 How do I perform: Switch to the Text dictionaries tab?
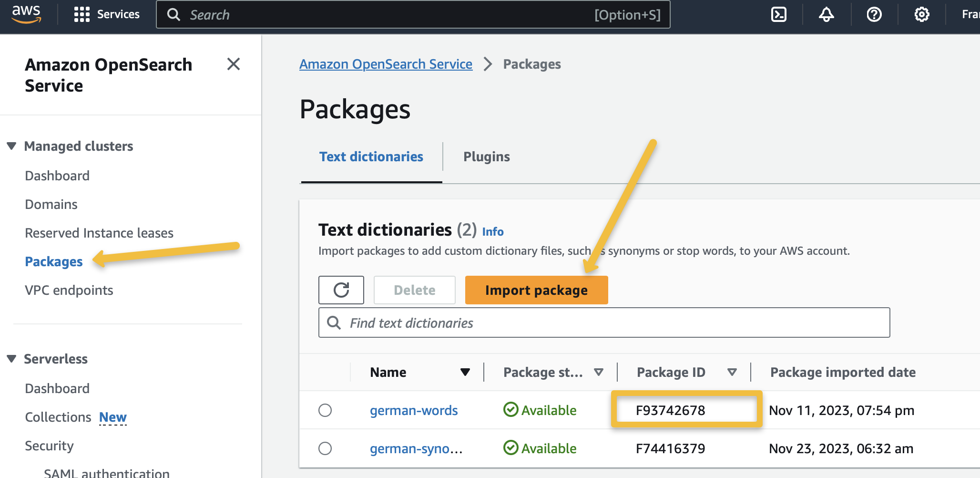[x=371, y=157]
